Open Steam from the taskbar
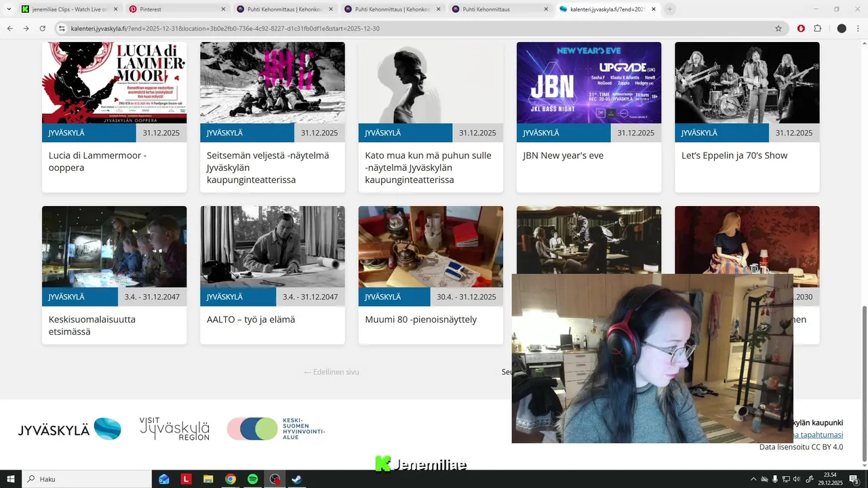The image size is (868, 488). [x=296, y=479]
